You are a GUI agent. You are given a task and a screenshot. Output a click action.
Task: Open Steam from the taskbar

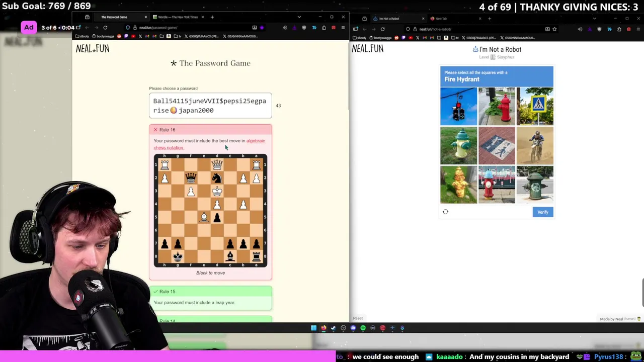333,328
